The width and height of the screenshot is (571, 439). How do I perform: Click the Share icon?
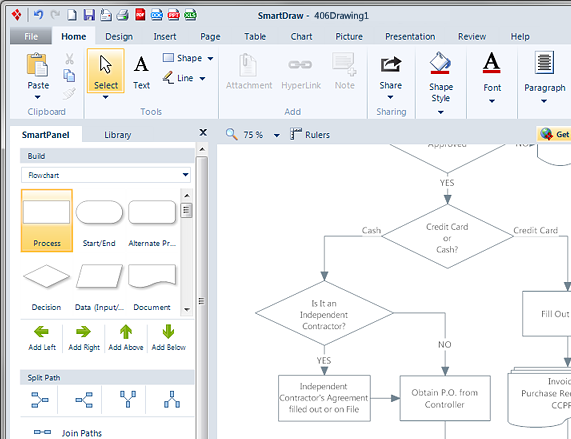click(391, 64)
